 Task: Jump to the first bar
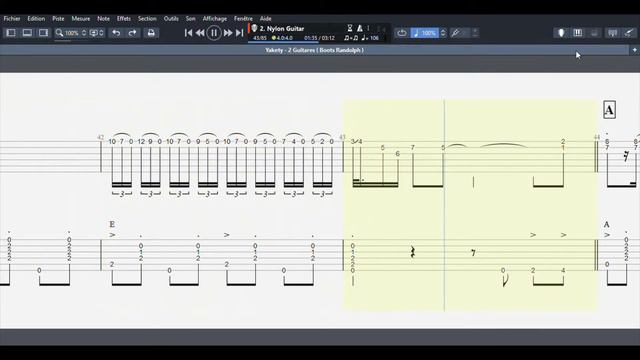click(188, 33)
